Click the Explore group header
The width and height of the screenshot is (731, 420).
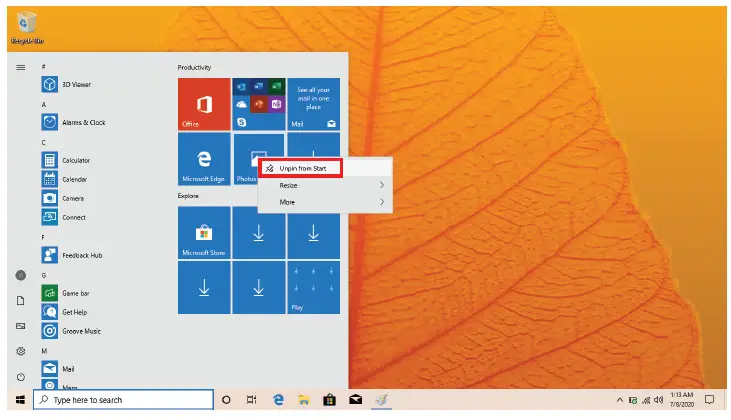point(188,196)
